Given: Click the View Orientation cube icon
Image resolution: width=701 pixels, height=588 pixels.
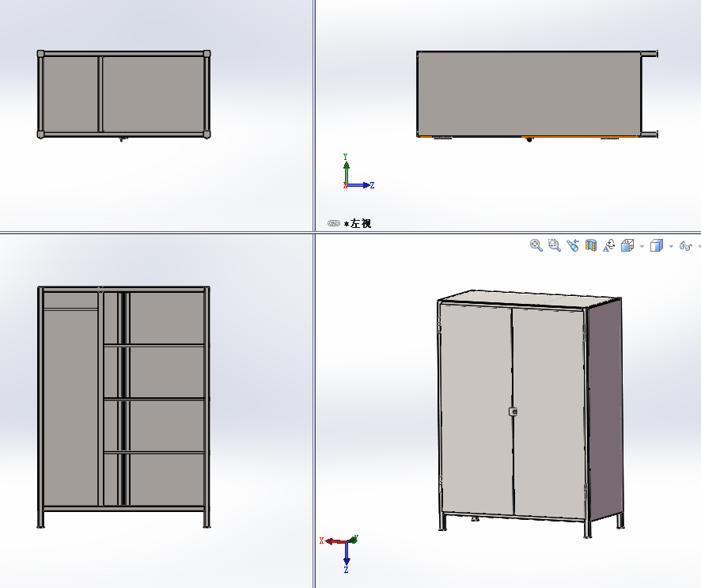Looking at the screenshot, I should [627, 245].
